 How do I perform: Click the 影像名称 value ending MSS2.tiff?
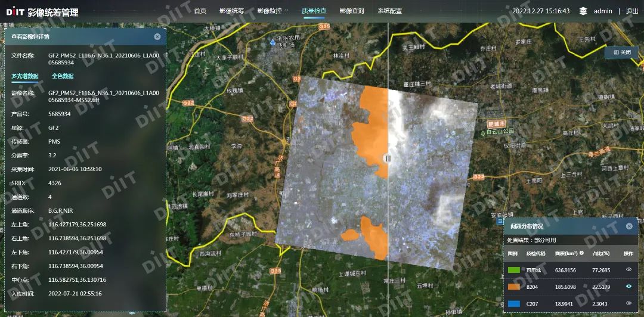[x=104, y=97]
